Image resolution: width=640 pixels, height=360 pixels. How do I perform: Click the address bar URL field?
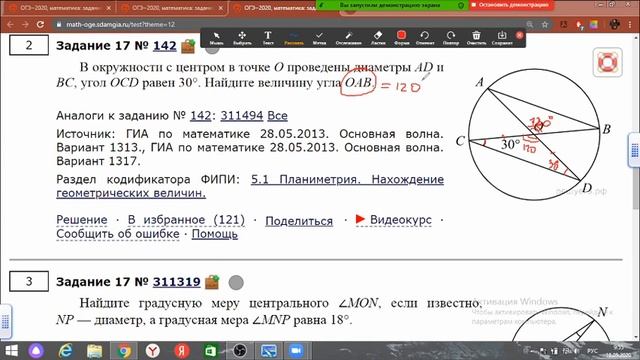286,24
